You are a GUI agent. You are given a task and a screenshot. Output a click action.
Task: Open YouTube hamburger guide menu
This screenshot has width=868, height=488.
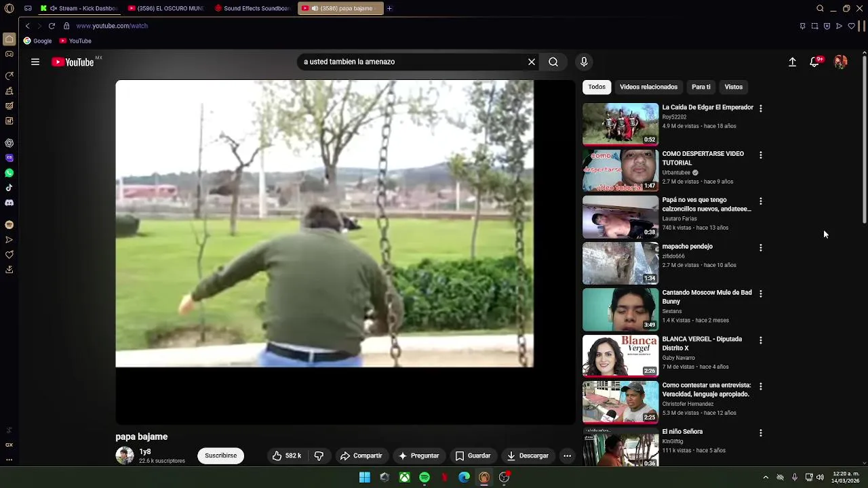pos(35,62)
